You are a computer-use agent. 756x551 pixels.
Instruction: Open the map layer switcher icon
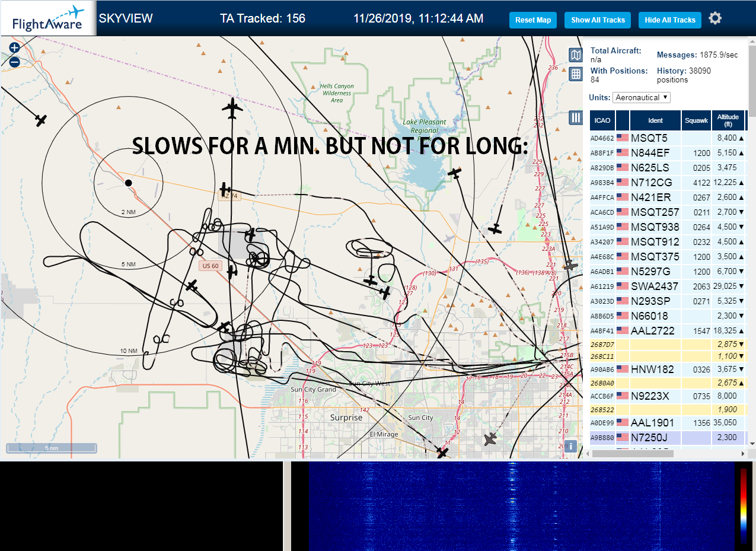pos(575,55)
